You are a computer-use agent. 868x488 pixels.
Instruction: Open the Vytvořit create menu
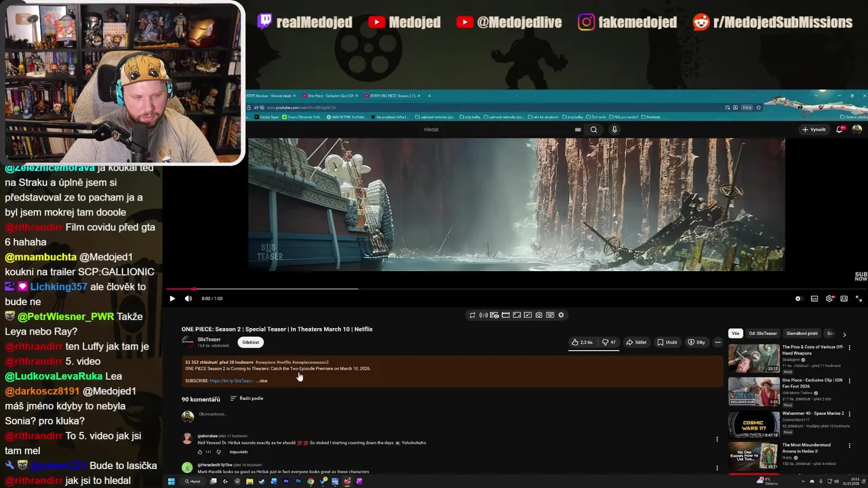point(814,129)
